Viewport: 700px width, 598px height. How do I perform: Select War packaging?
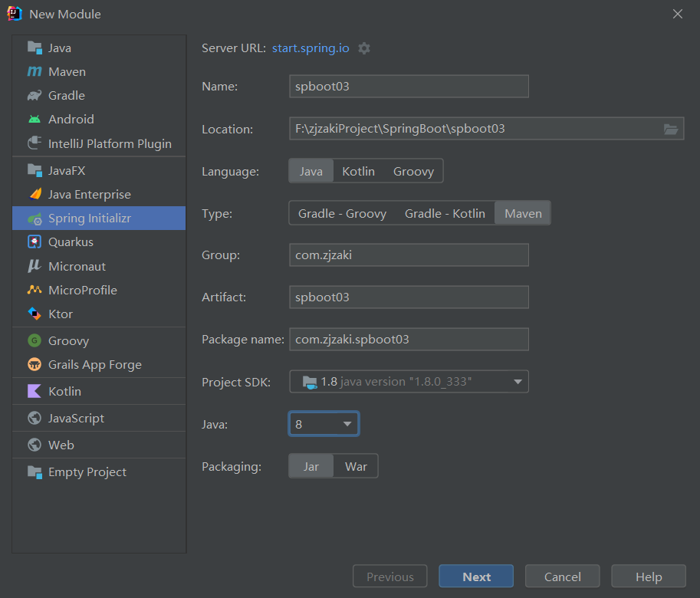tap(356, 466)
